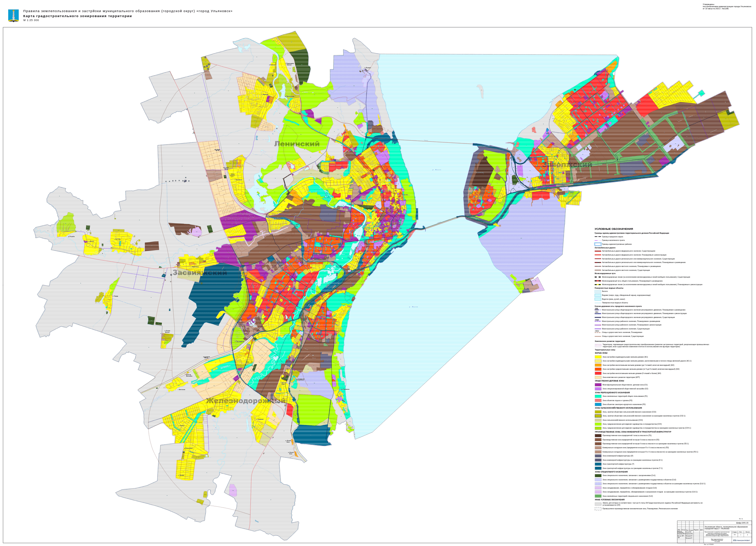Screen dimensions: 756x546
Task: Click the lime green СХ4 gardening swatch
Action: click(x=598, y=424)
